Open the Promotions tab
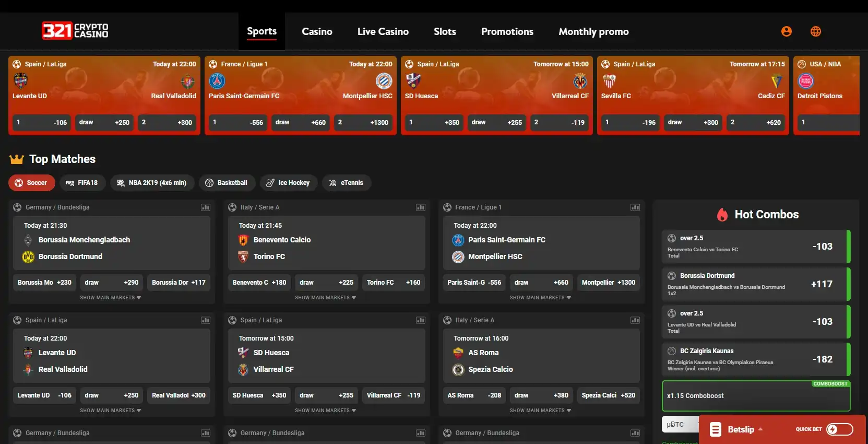Screen dimensions: 868x444 (507, 32)
